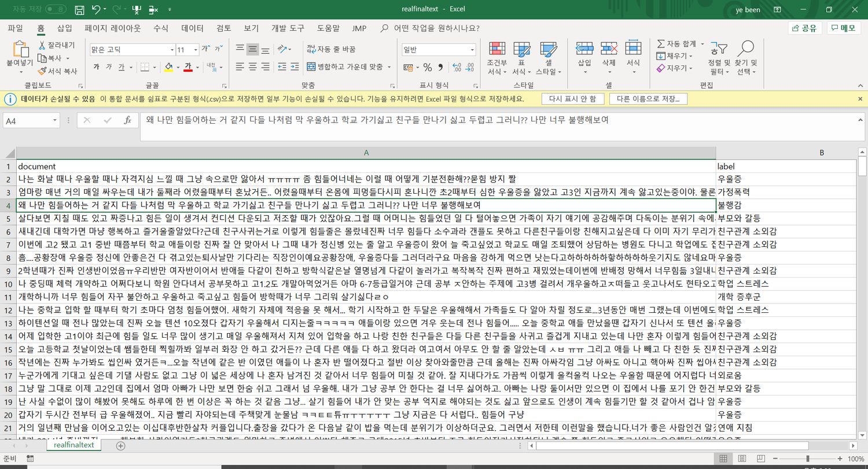Open the font size dropdown showing 11
868x469 pixels.
click(196, 50)
